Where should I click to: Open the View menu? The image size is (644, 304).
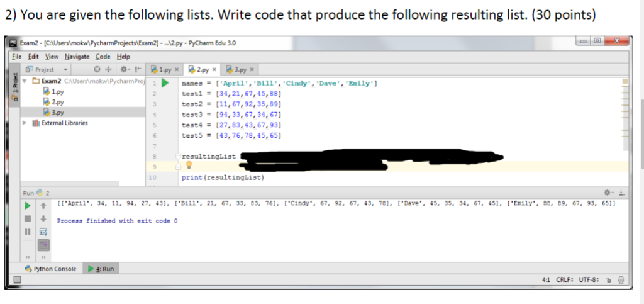point(52,57)
